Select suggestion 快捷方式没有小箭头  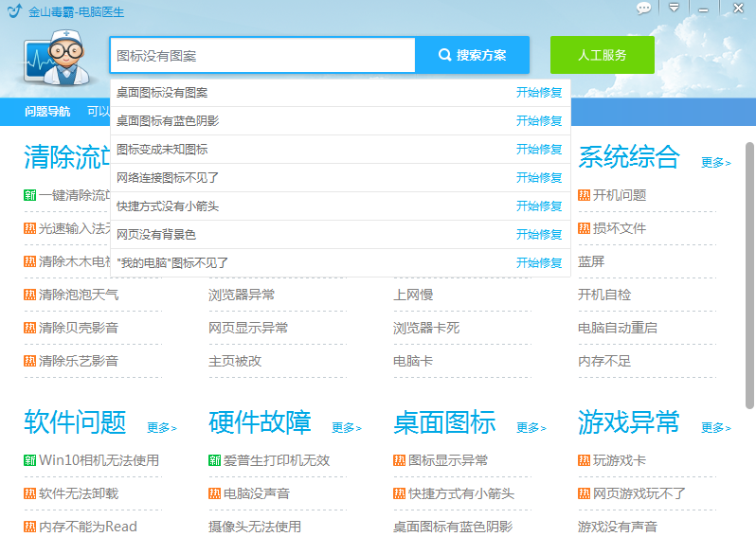(x=168, y=206)
